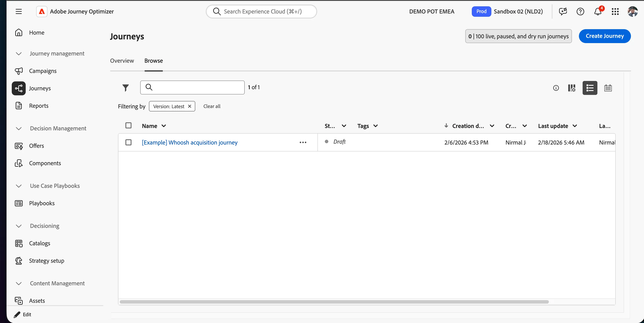The height and width of the screenshot is (323, 644).
Task: Click Clear all filters
Action: coord(212,106)
